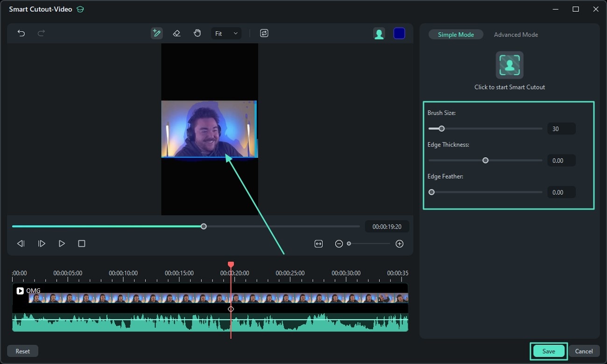Adjust the Brush Size slider
The width and height of the screenshot is (607, 364).
click(x=485, y=129)
